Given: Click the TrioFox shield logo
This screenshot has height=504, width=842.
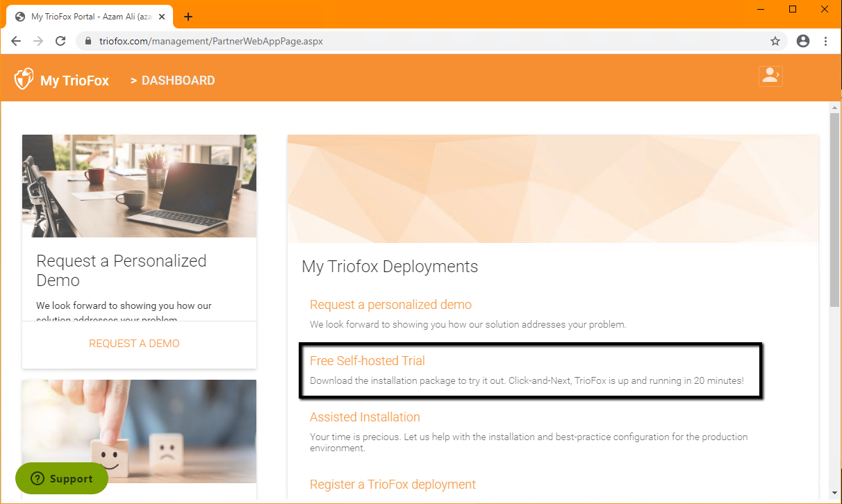Looking at the screenshot, I should coord(24,80).
